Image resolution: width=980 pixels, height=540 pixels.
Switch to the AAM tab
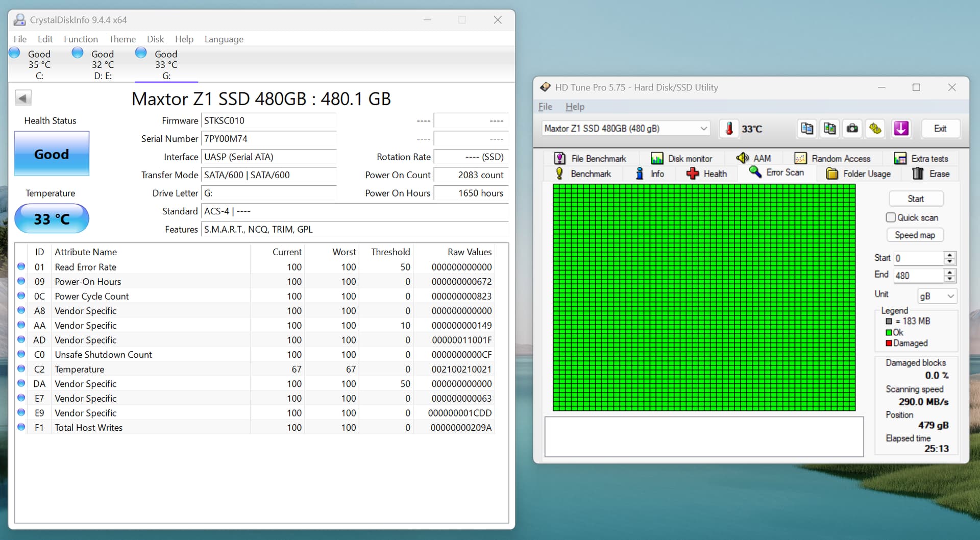tap(753, 158)
